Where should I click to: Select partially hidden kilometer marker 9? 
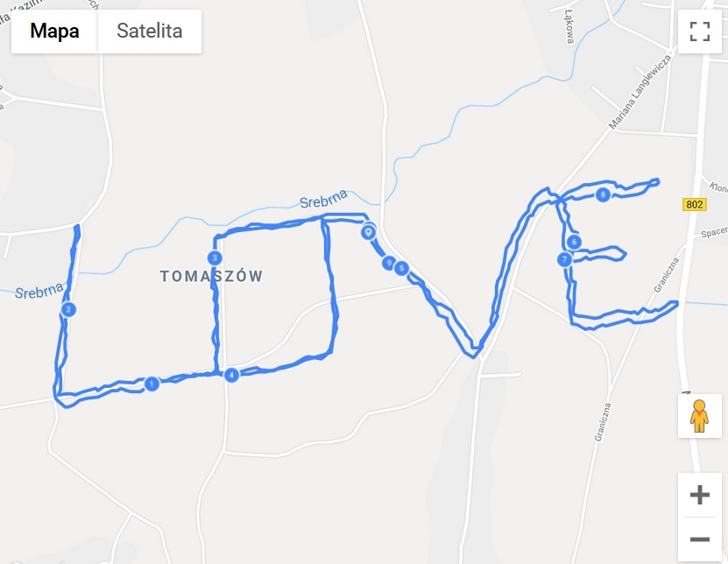point(388,264)
